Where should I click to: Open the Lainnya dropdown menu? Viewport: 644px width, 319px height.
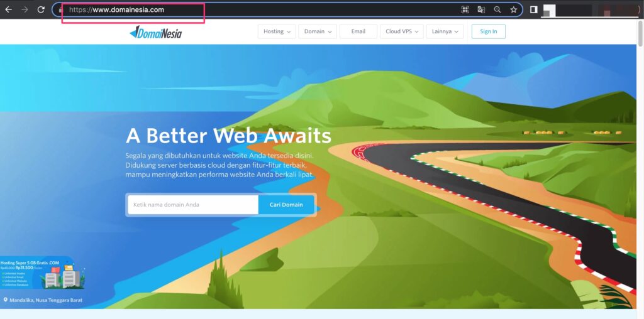click(x=445, y=31)
